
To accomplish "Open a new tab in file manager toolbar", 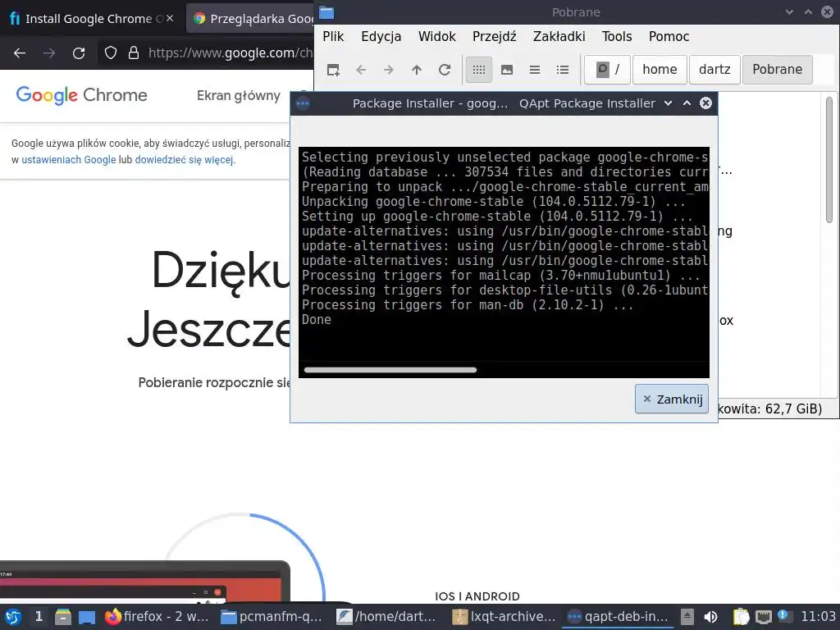I will (x=333, y=70).
